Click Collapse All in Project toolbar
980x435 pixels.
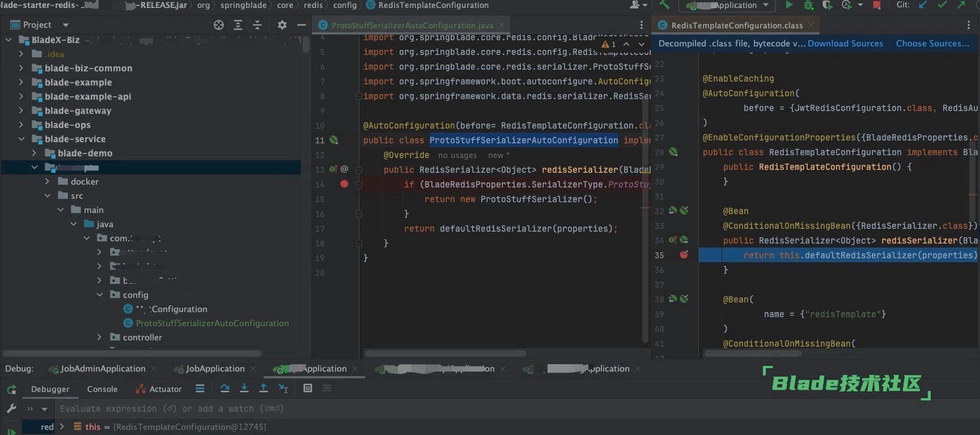click(257, 25)
